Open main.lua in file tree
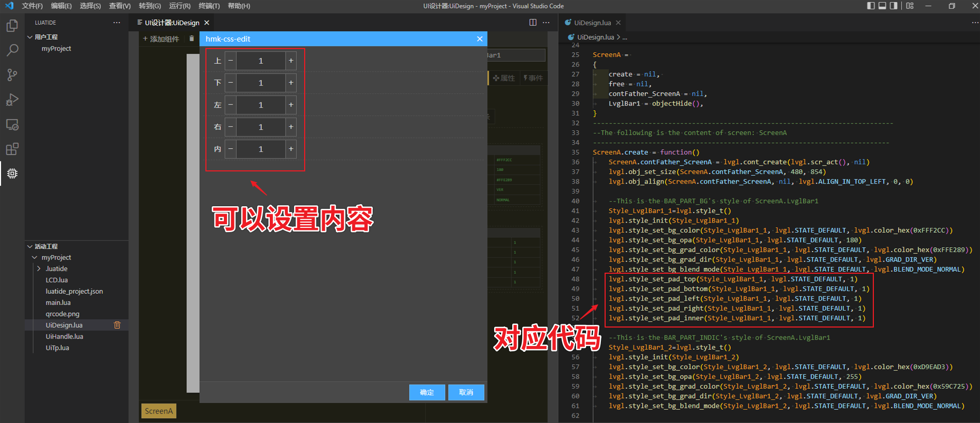980x423 pixels. 58,303
